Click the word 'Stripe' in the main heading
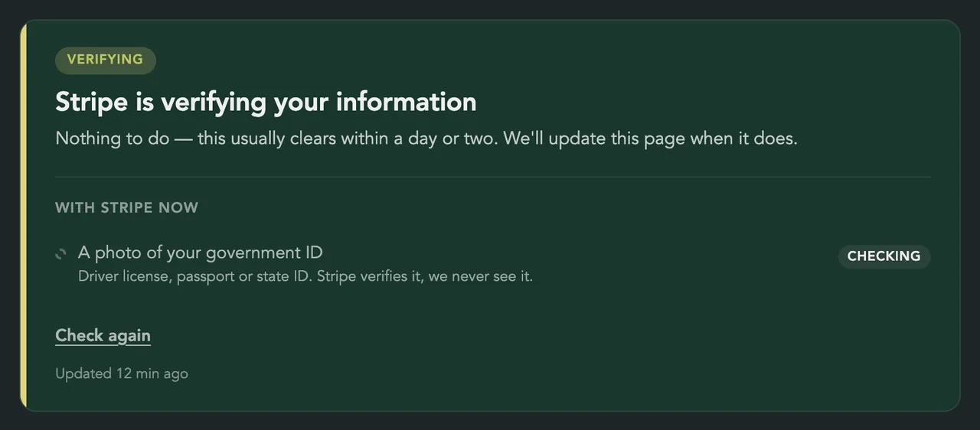Screen dimensions: 980x430 (x=92, y=102)
